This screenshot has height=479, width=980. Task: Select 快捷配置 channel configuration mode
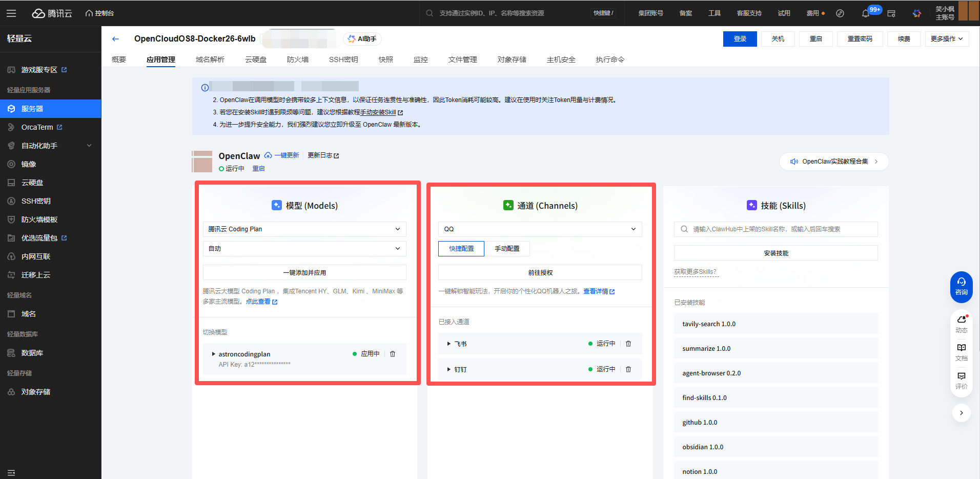[461, 249]
